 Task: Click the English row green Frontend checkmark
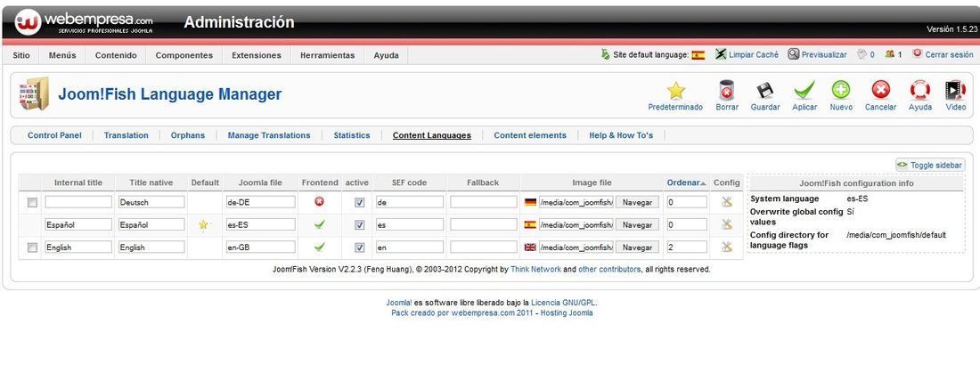319,247
